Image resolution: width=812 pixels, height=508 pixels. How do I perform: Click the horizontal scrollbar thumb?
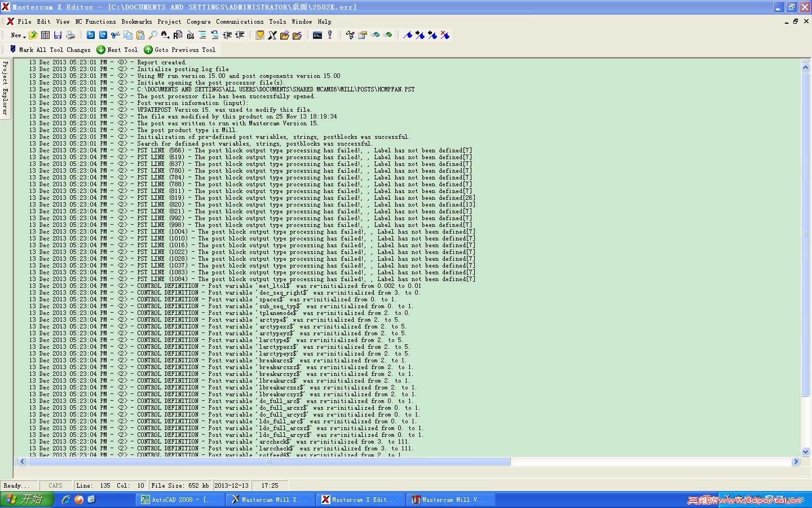269,462
